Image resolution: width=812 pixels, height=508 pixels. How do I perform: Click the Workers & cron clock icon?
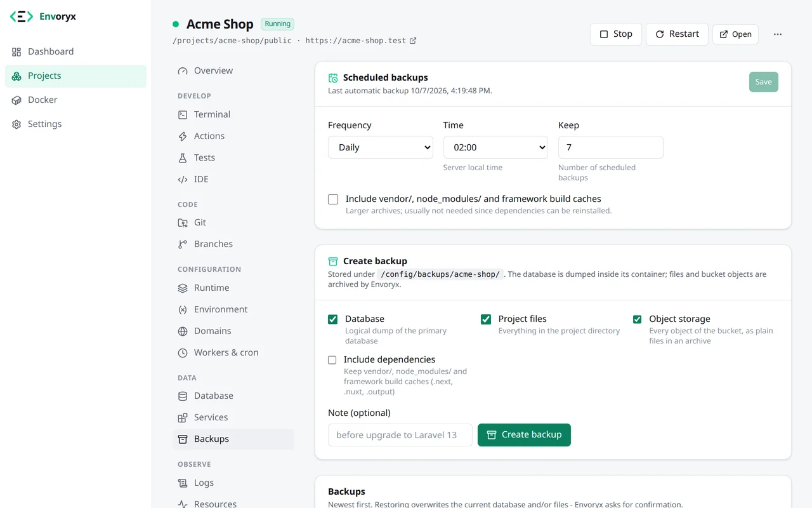(183, 352)
